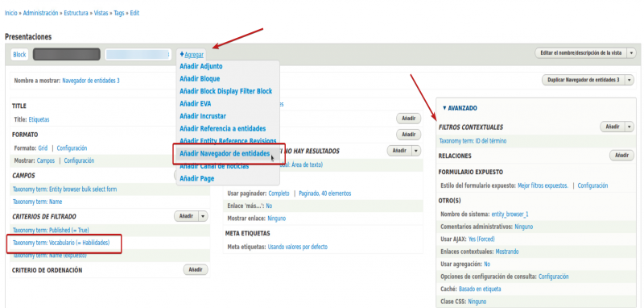Open Taxonomy term: Name field
Screen dimensions: 644x308
click(37, 202)
